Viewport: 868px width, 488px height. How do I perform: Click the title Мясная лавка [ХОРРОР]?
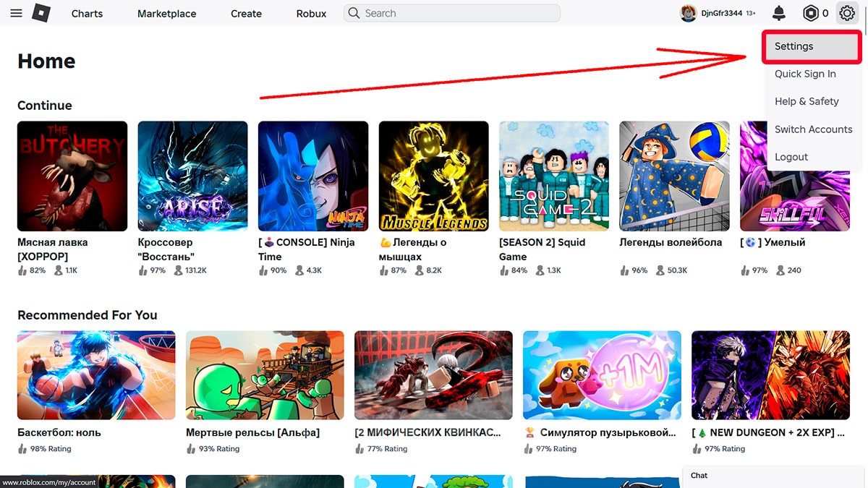(x=53, y=249)
